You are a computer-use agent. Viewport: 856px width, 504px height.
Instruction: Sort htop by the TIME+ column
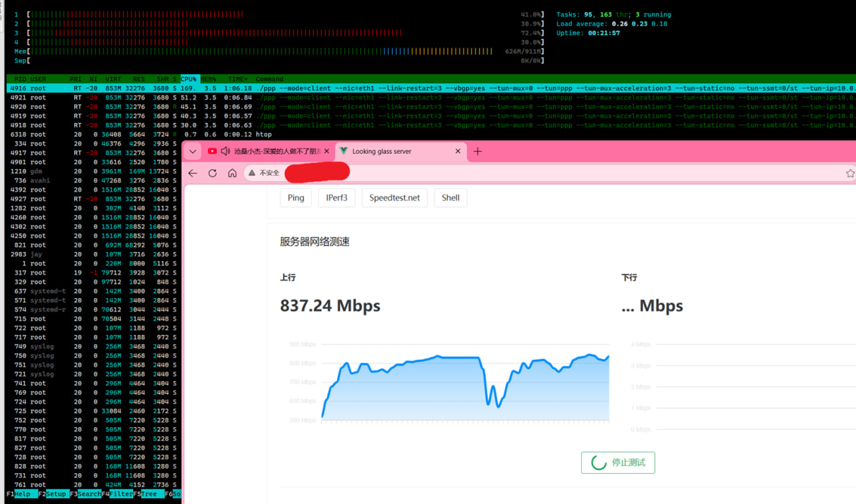(x=238, y=79)
